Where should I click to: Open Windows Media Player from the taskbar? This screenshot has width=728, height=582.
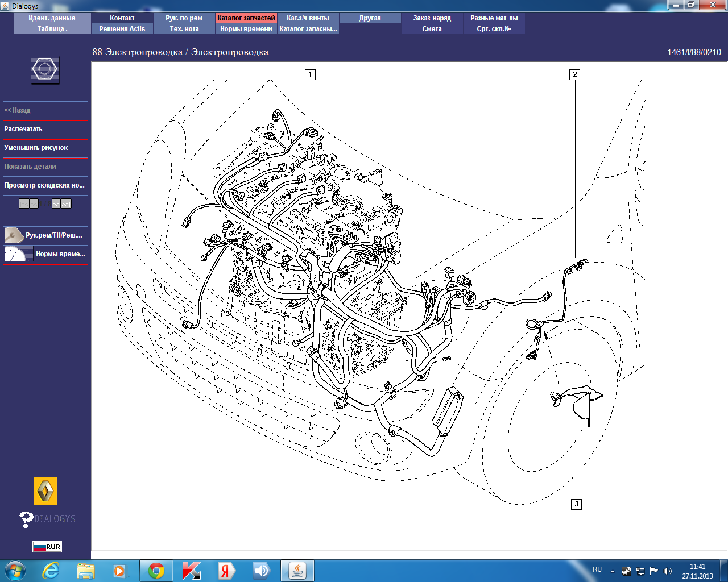[120, 571]
